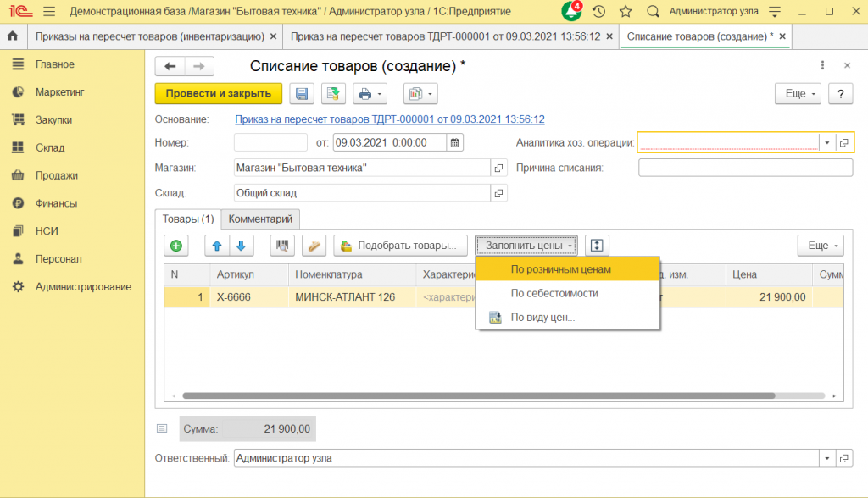This screenshot has height=498, width=868.
Task: Click Провести и закрыть button
Action: click(x=219, y=93)
